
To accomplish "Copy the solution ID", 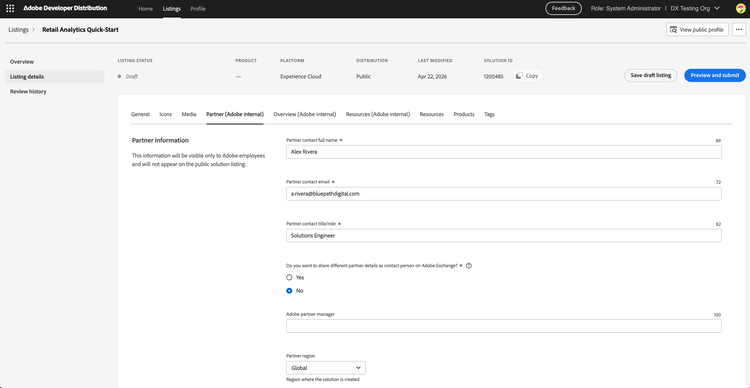I will (528, 76).
